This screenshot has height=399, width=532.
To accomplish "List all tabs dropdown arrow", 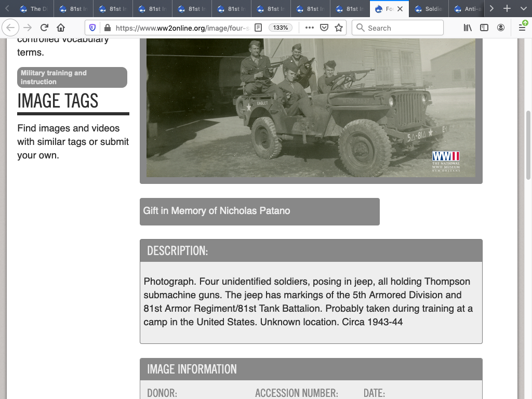I will pyautogui.click(x=523, y=9).
